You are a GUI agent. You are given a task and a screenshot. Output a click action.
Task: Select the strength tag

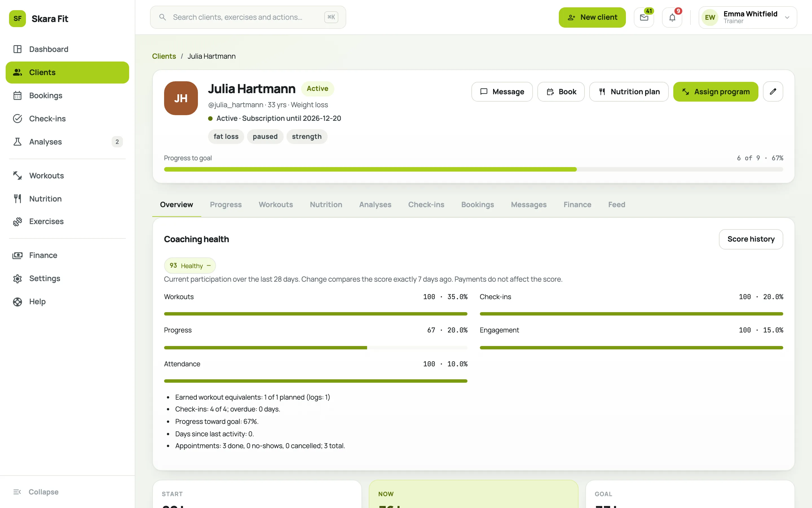coord(306,136)
